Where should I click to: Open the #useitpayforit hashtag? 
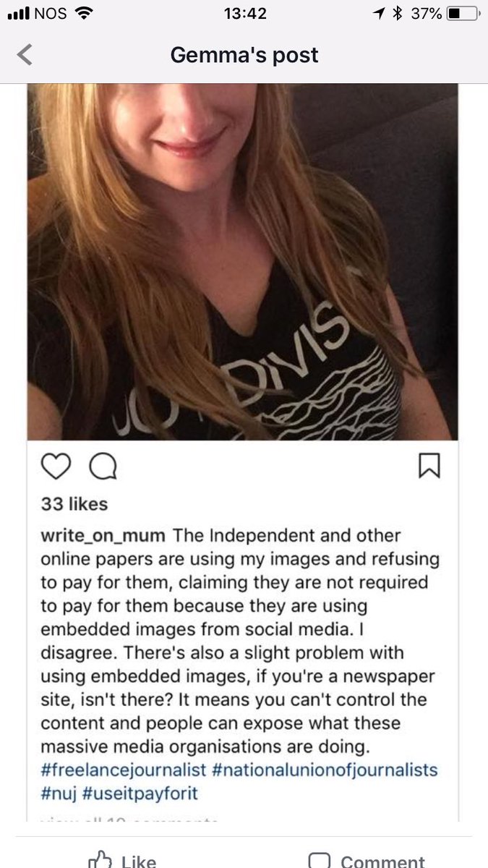click(x=137, y=793)
